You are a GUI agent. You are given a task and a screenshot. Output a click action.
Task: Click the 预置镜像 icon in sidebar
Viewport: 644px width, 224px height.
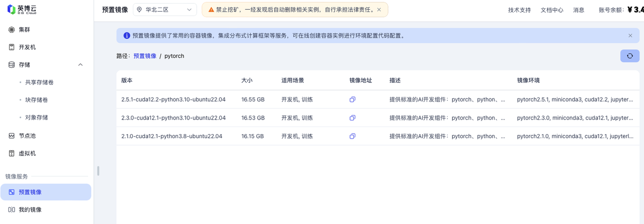12,192
